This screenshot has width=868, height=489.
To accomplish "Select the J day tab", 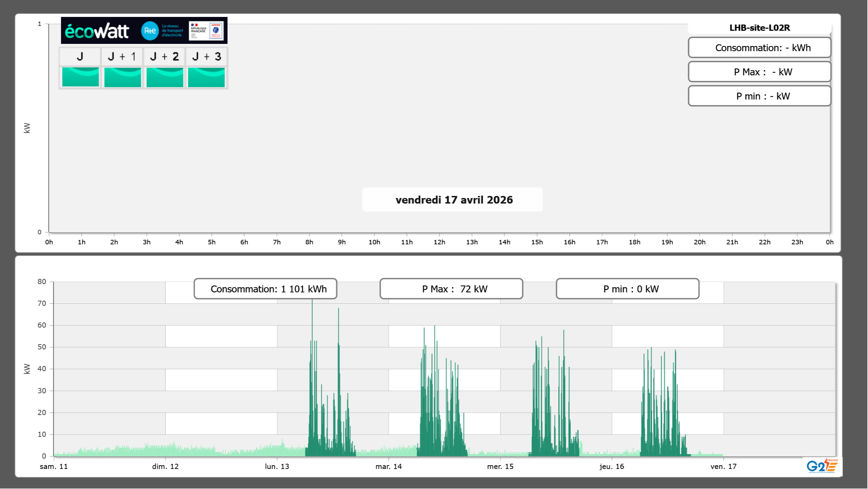I will click(x=80, y=57).
